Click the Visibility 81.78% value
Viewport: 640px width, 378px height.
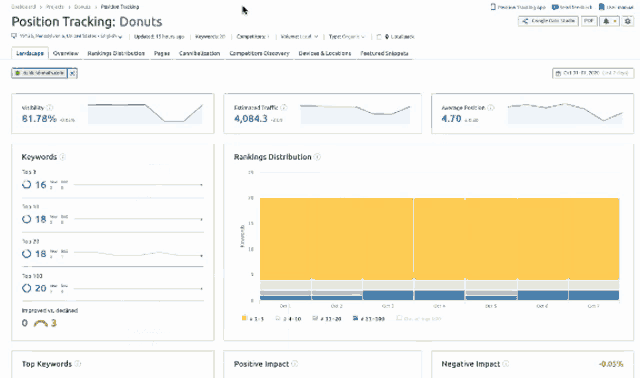pos(39,119)
